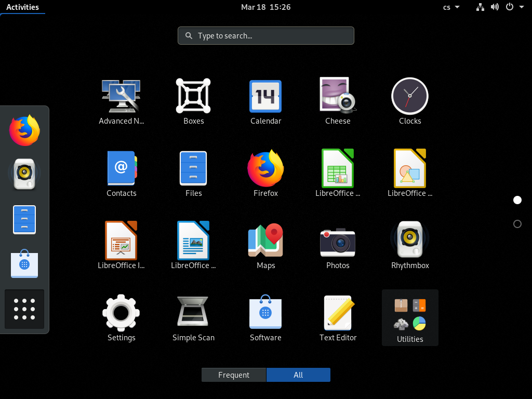Open the Calendar app

coord(265,102)
